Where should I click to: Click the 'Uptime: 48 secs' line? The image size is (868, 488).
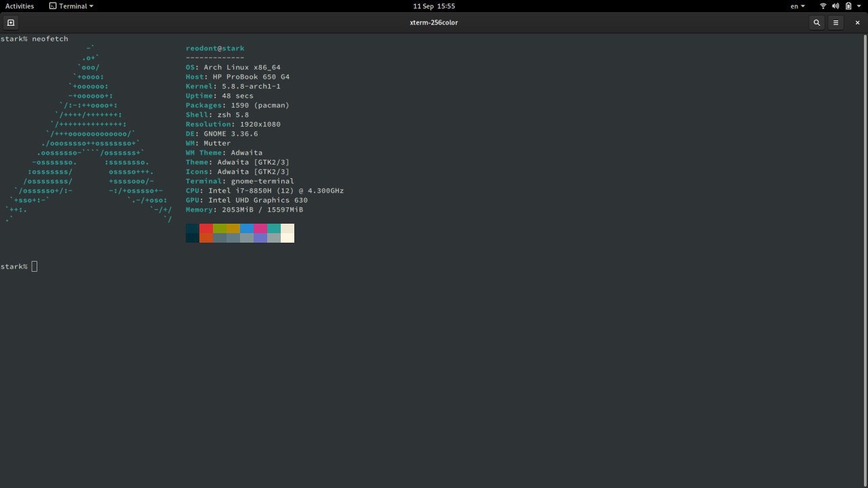220,96
